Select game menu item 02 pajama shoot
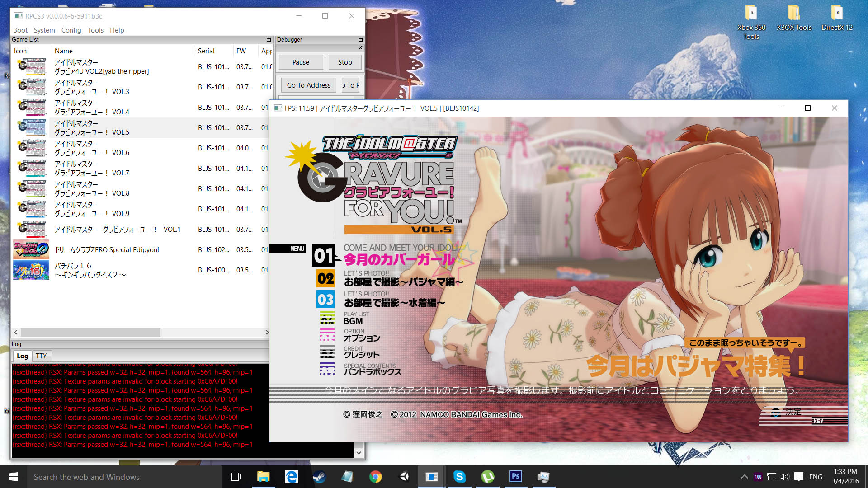Screen dimensions: 868x488 click(404, 282)
